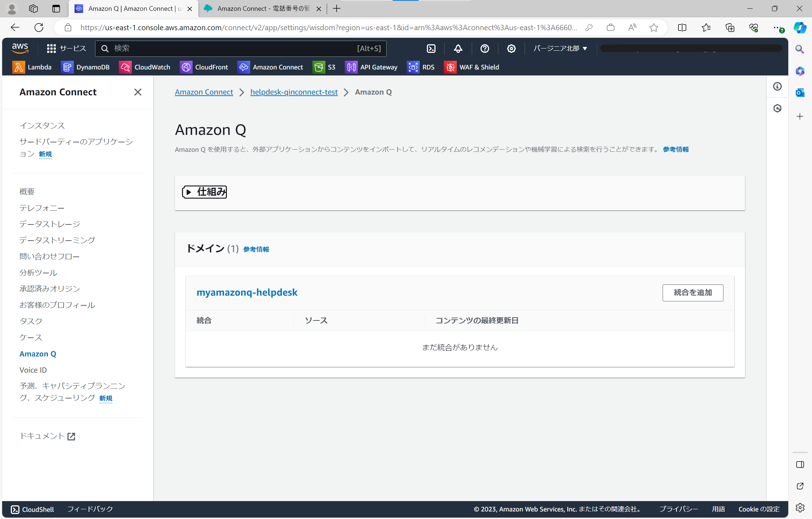812x519 pixels.
Task: Open the AWS console settings gear
Action: coord(511,48)
